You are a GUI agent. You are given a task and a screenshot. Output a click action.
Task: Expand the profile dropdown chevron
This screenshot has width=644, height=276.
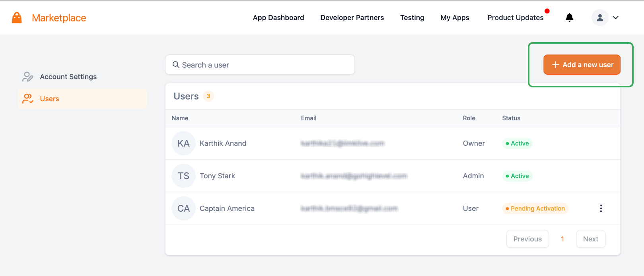[615, 17]
